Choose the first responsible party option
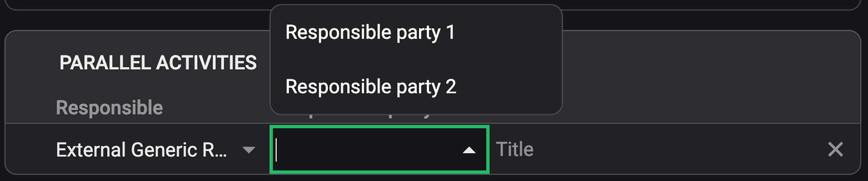Screen dimensions: 868x181 tap(371, 33)
